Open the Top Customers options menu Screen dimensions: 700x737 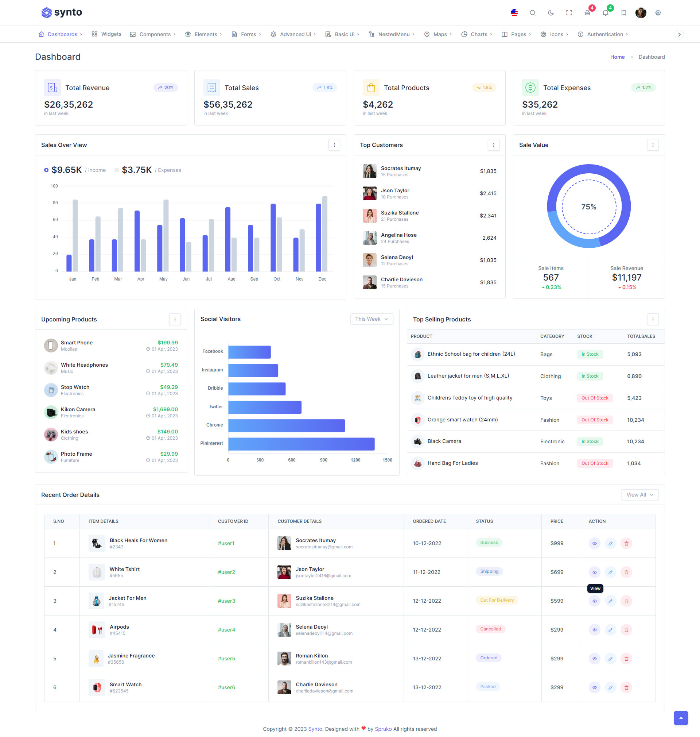coord(493,145)
